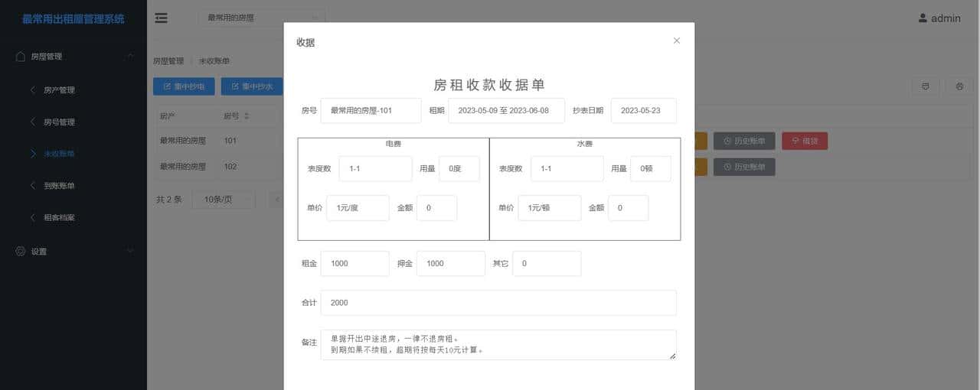Click the 房屋管理 house icon in sidebar
The image size is (980, 390).
coord(21,57)
